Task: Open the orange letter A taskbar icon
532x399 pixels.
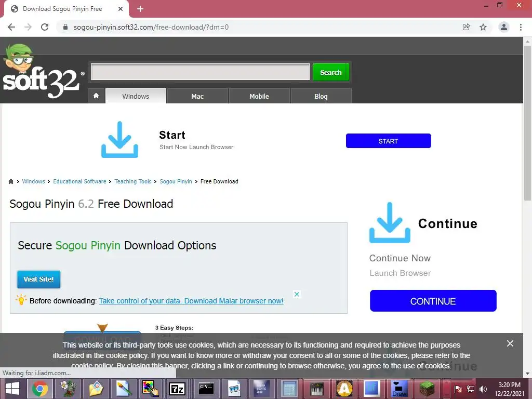Action: pyautogui.click(x=344, y=389)
